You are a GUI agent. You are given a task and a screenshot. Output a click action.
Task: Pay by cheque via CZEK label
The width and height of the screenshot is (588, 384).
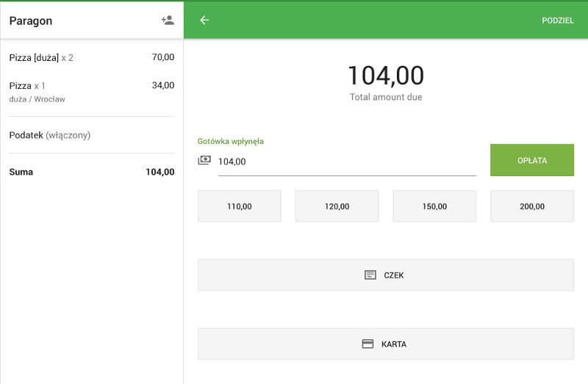pyautogui.click(x=394, y=275)
